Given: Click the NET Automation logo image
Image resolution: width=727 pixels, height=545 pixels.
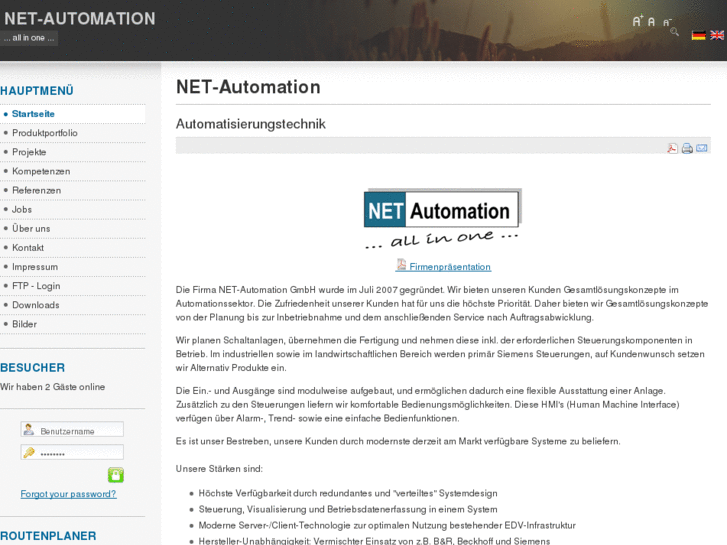Looking at the screenshot, I should (442, 219).
